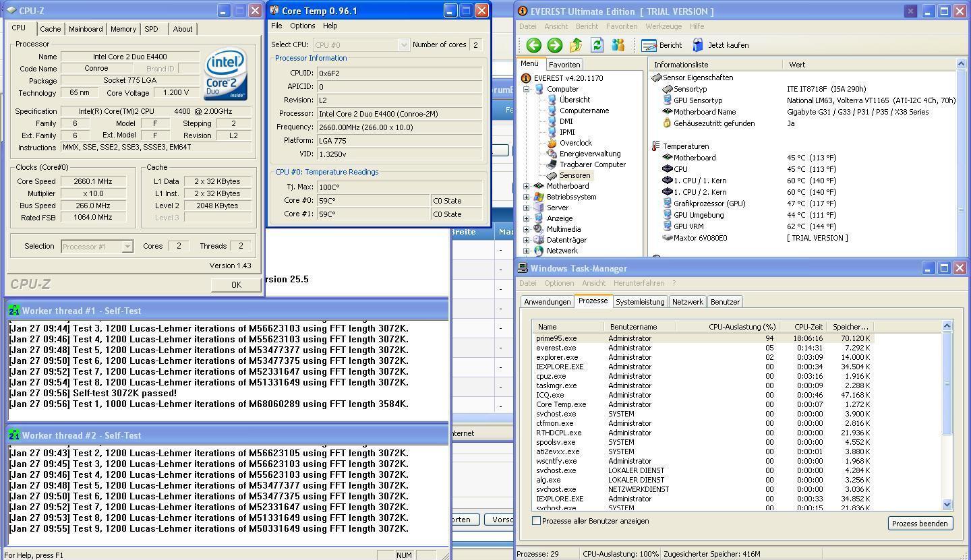Screen dimensions: 971x560
Task: Select Tragbarer Computer in EVEREST tree
Action: [592, 164]
